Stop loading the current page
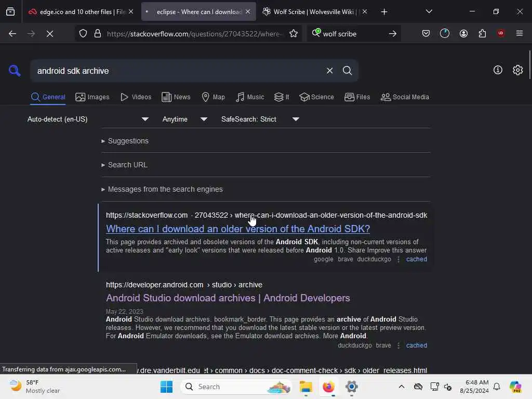Viewport: 532px width, 399px height. click(x=49, y=34)
